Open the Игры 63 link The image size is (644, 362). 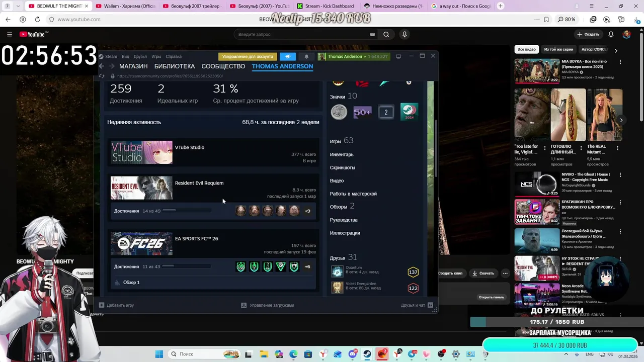pos(342,141)
